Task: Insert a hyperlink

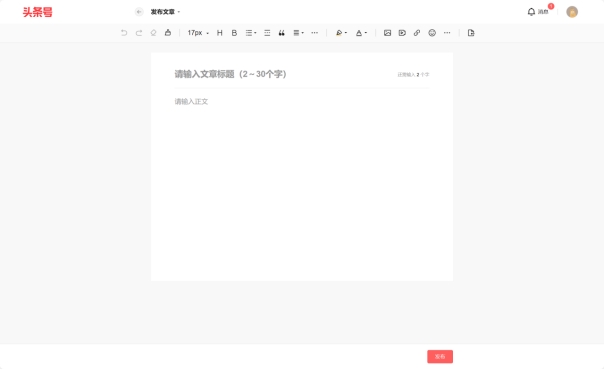Action: point(417,33)
